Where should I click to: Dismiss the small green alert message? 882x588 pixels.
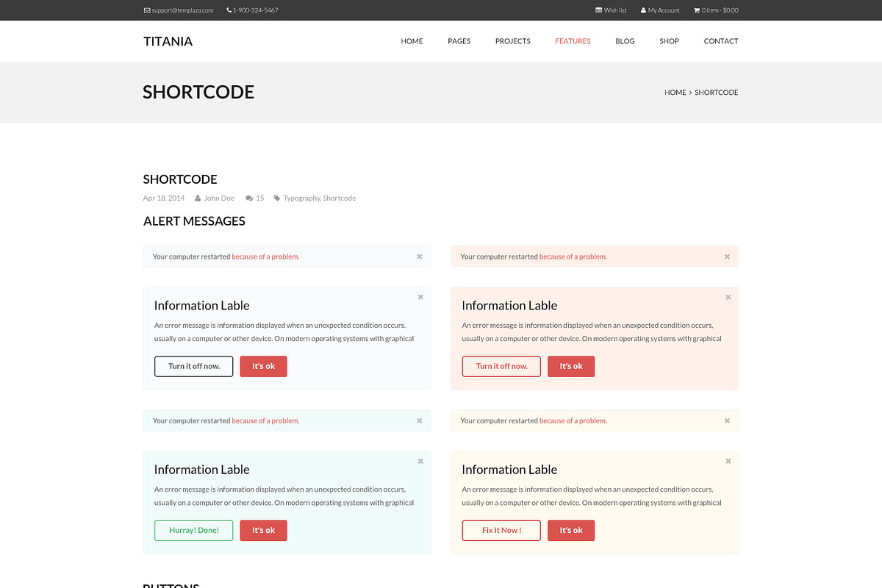[420, 420]
